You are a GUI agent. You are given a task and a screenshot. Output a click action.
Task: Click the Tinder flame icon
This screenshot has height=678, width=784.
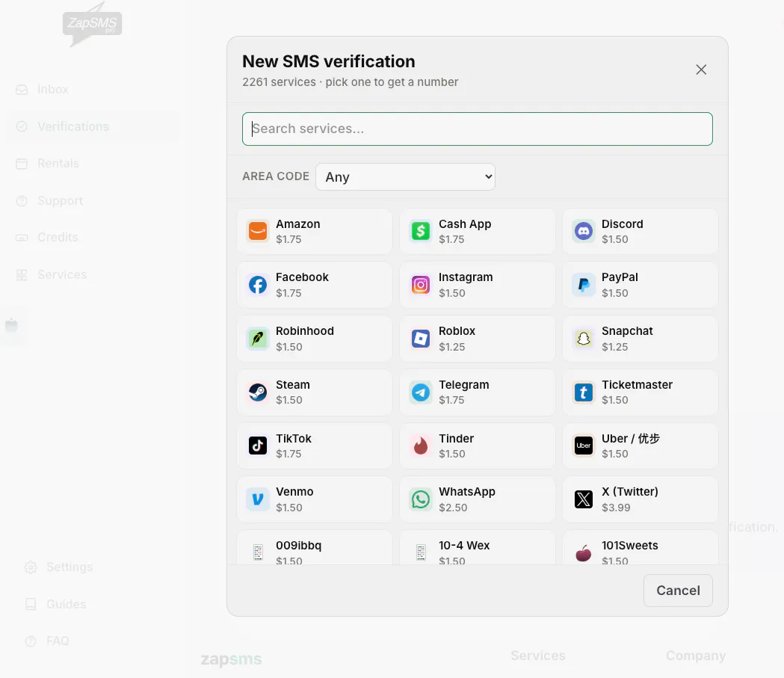click(x=421, y=446)
